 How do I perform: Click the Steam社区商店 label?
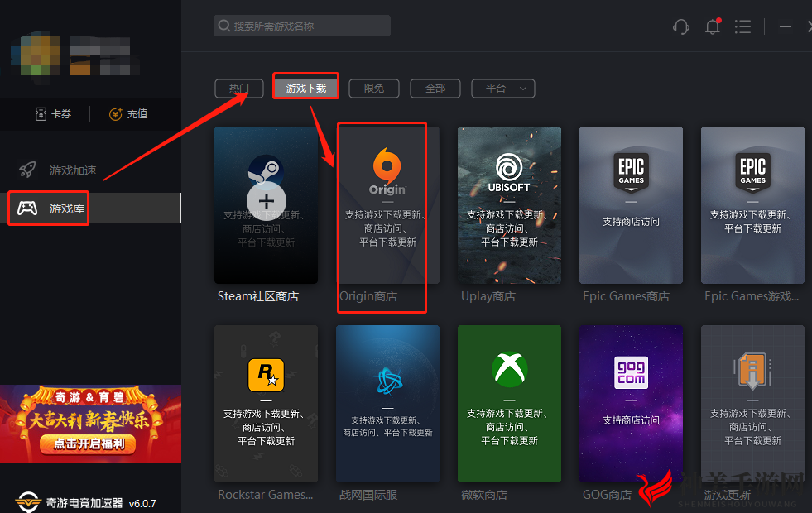258,296
